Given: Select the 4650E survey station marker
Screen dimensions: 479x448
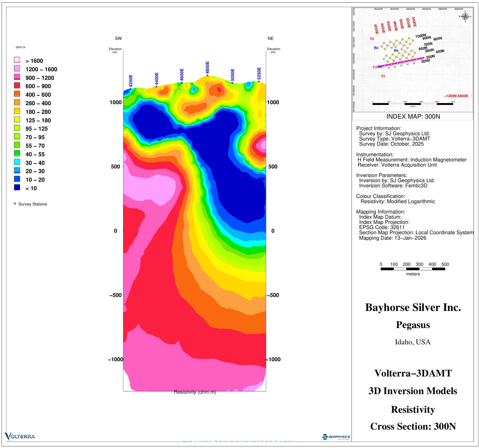Looking at the screenshot, I should click(181, 82).
